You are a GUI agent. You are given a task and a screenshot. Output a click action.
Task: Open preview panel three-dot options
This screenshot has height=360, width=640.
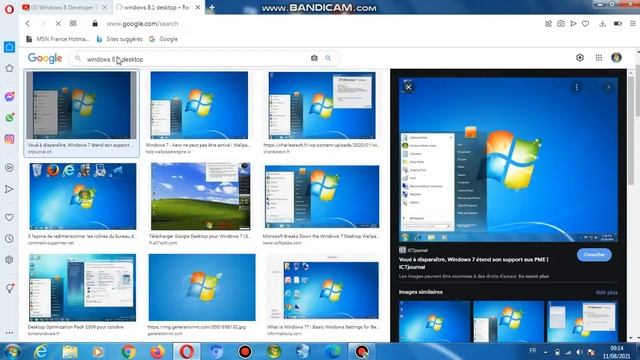click(576, 87)
